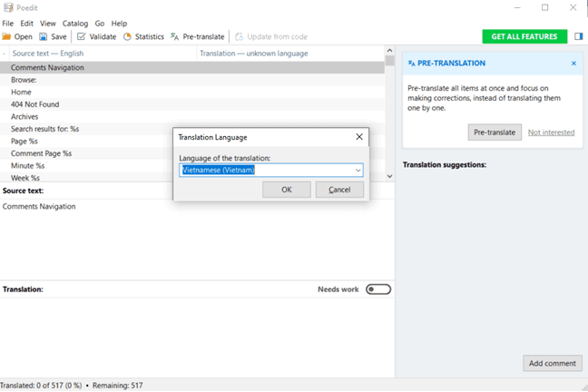Click the Pre-translate button in sidebar

(495, 132)
